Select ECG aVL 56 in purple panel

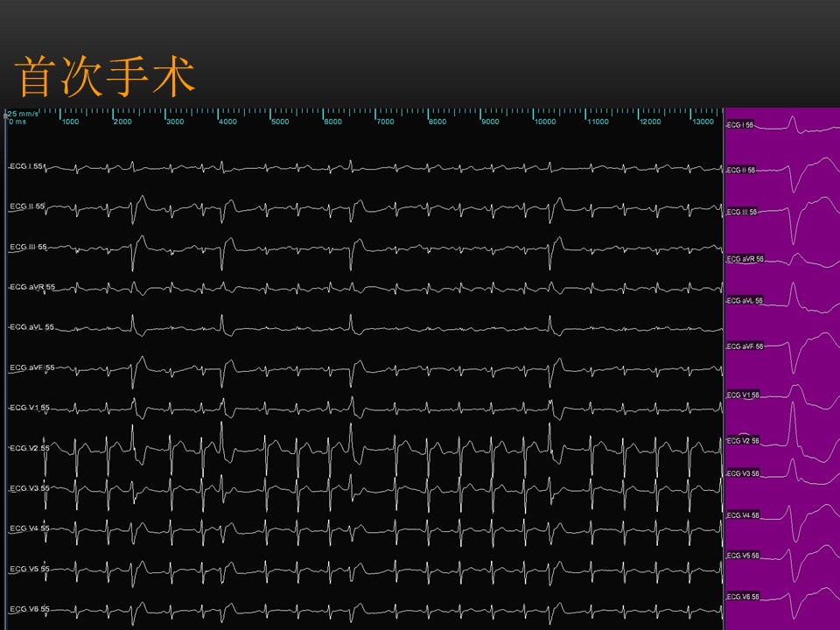click(745, 300)
